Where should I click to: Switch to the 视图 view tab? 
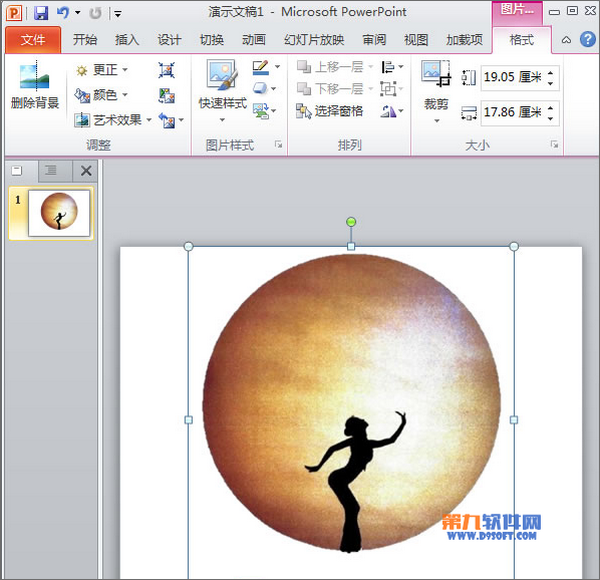click(416, 40)
